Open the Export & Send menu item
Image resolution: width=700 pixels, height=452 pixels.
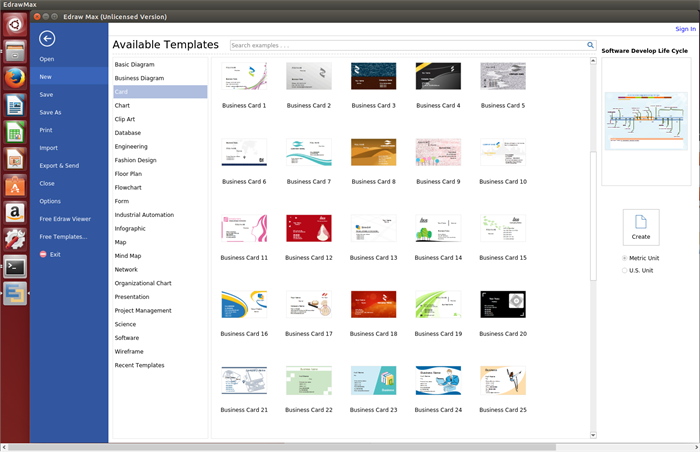[x=58, y=165]
